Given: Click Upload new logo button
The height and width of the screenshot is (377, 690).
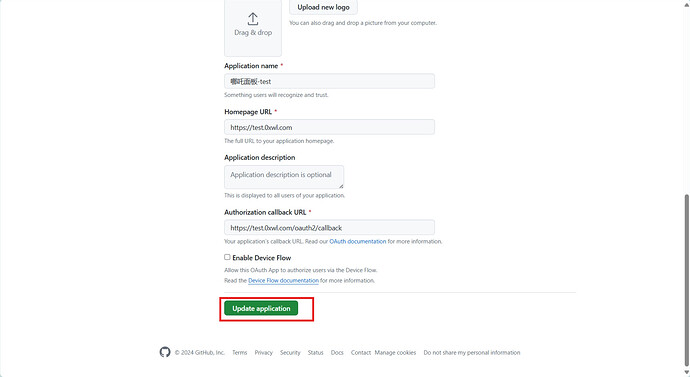Looking at the screenshot, I should [323, 7].
